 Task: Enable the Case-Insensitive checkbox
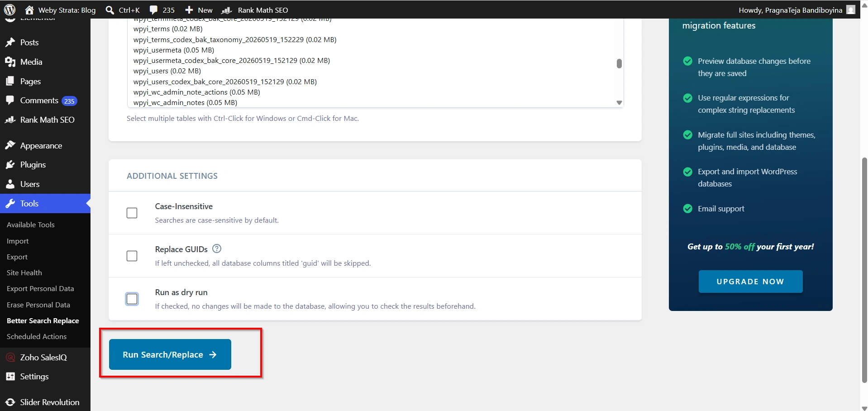(x=132, y=213)
